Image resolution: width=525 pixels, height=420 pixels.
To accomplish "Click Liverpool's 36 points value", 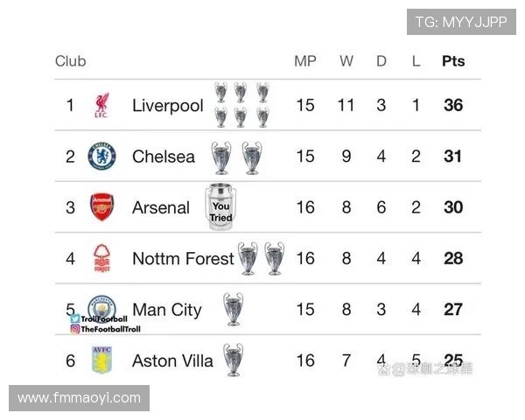I will pyautogui.click(x=452, y=106).
